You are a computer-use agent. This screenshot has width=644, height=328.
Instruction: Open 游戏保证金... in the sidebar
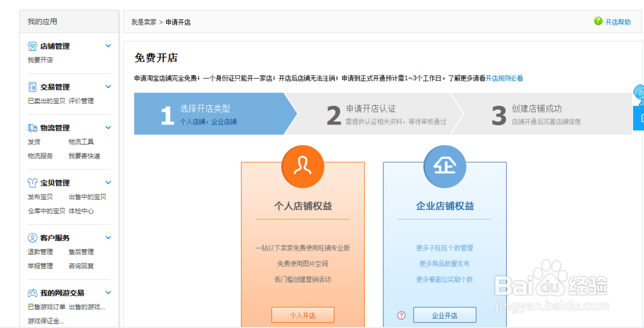[x=46, y=321]
